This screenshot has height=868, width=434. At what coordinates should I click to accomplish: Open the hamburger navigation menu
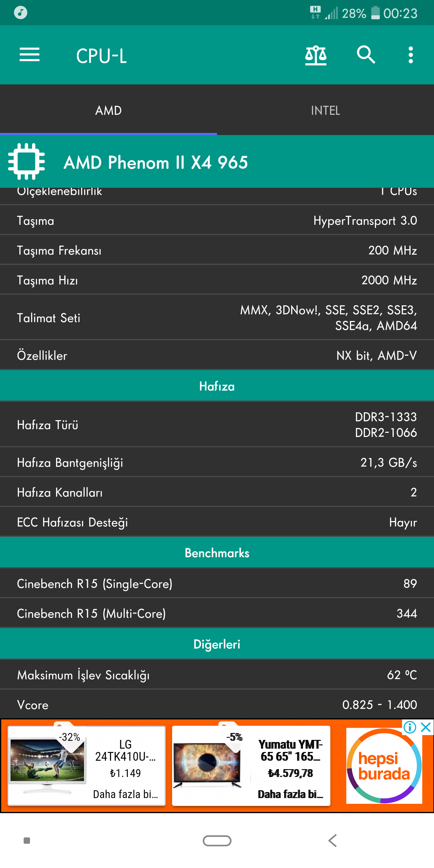coord(29,55)
